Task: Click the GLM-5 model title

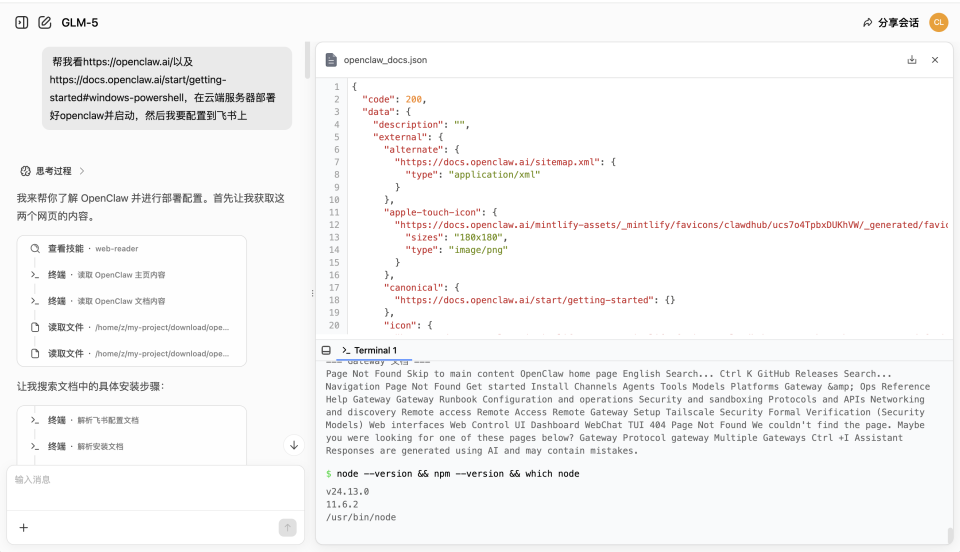Action: pos(80,23)
